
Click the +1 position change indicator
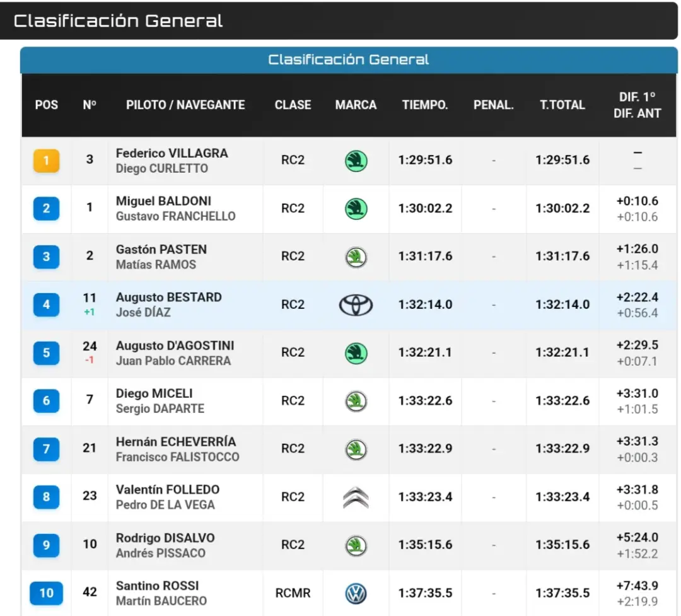tap(90, 312)
